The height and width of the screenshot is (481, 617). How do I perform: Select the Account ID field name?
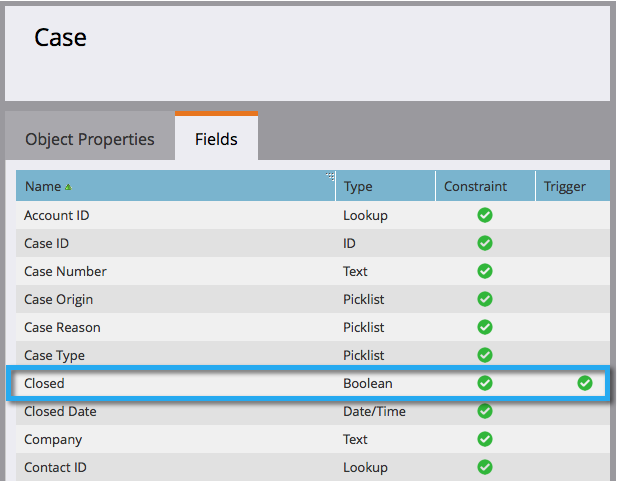click(57, 215)
